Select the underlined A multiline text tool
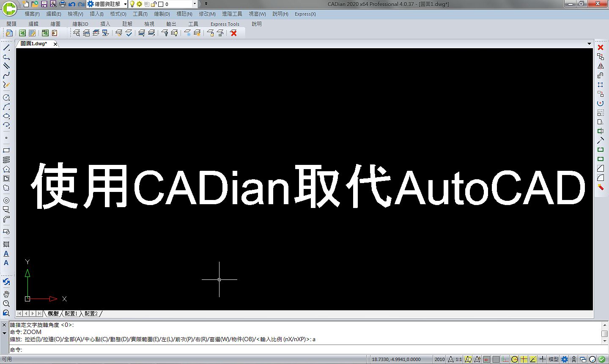Viewport: 609px width, 364px height. [x=6, y=254]
